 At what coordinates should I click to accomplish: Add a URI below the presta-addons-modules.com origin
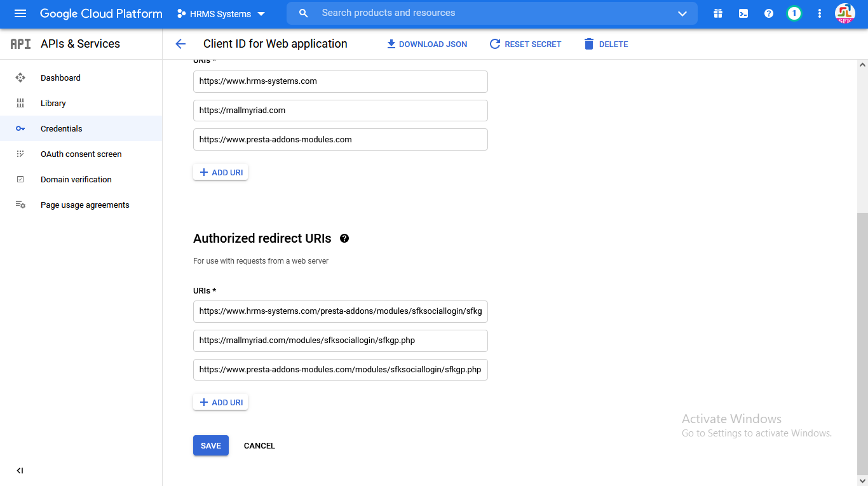click(220, 172)
